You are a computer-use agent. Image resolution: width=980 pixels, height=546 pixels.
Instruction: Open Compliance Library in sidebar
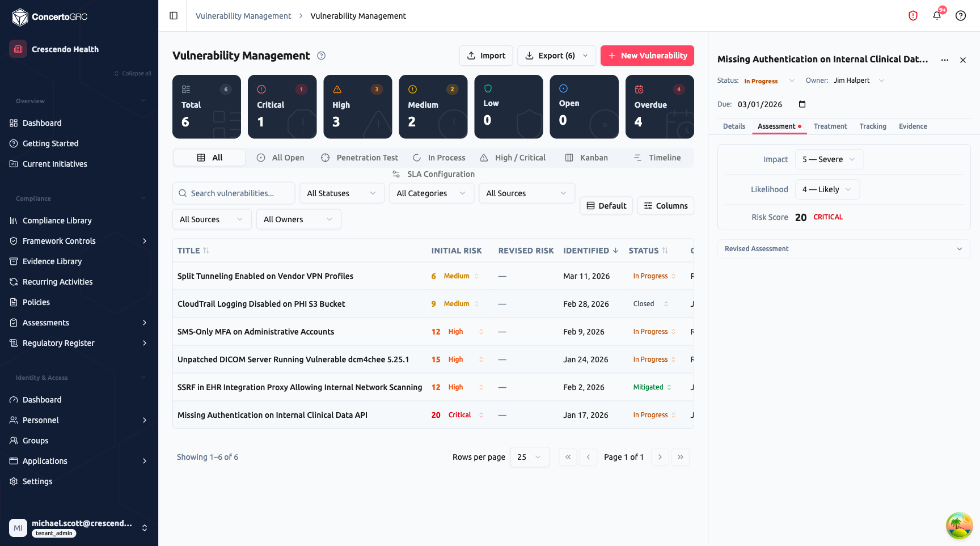coord(79,221)
